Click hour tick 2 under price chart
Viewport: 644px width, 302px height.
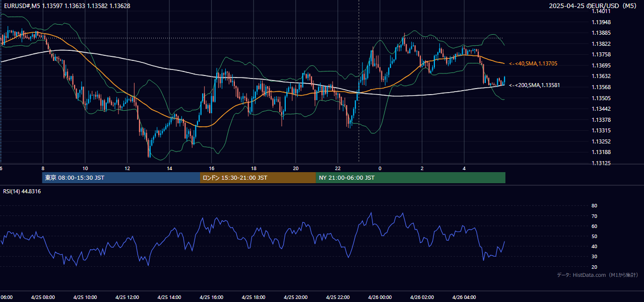(422, 168)
